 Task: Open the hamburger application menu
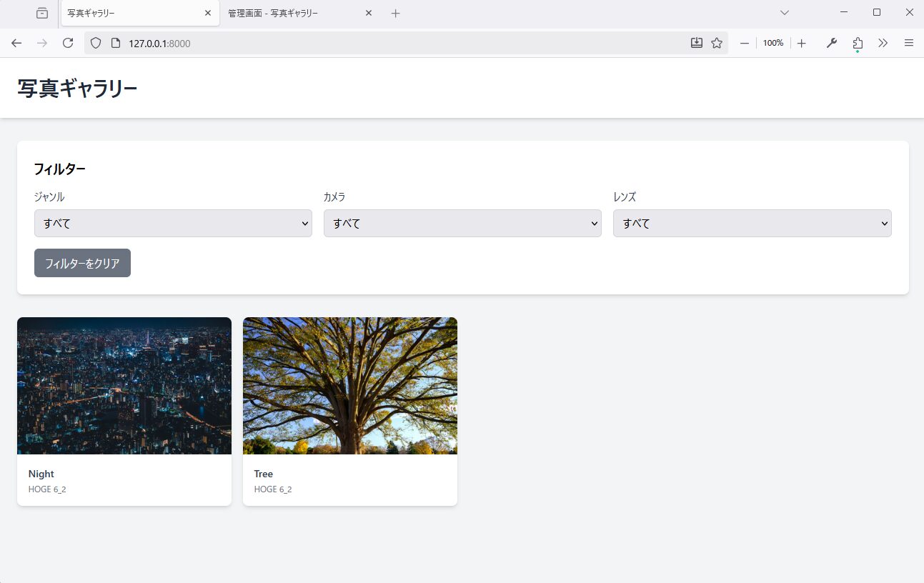click(x=909, y=43)
